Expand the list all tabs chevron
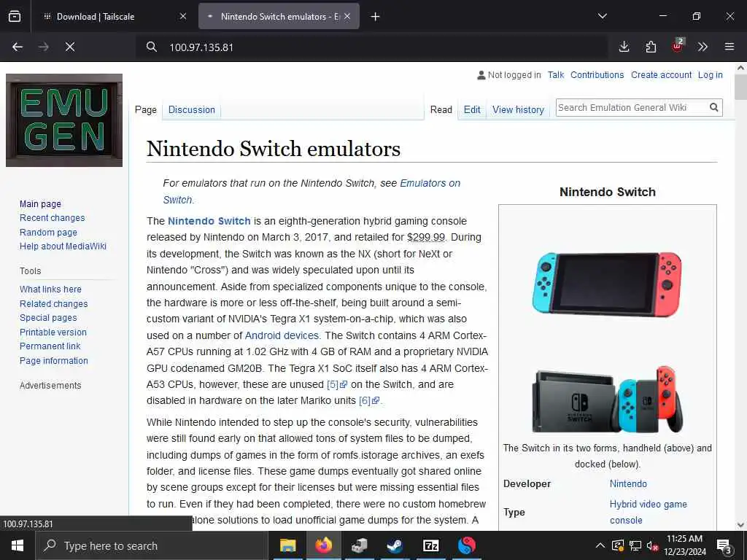747x560 pixels. (602, 16)
